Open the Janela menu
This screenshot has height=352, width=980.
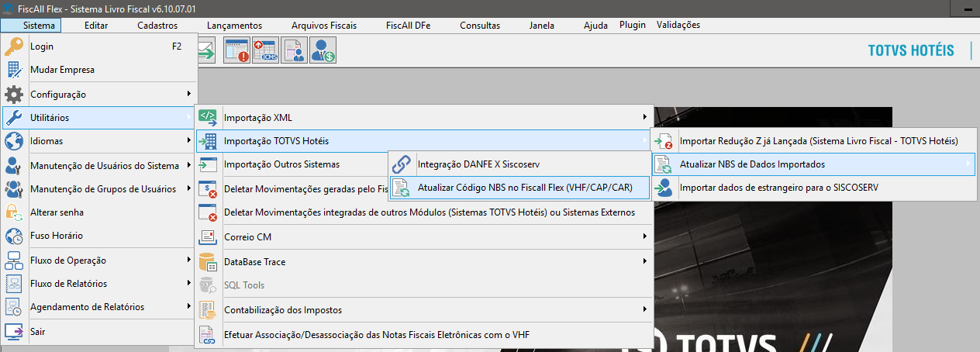point(542,25)
